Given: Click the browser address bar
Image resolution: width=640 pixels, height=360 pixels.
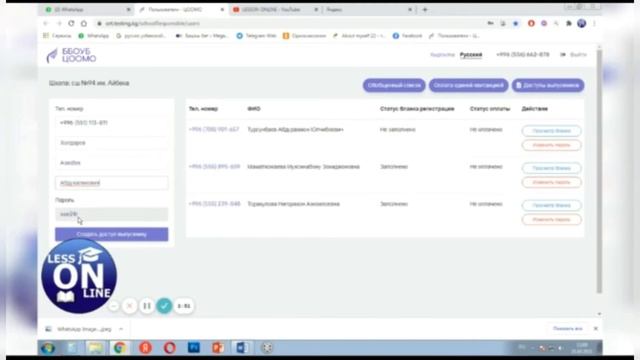Looking at the screenshot, I should (286, 24).
